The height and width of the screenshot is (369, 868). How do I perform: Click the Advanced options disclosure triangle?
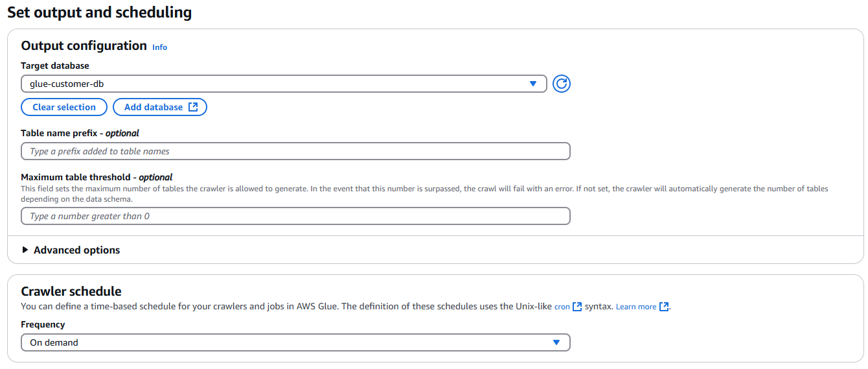[x=25, y=250]
